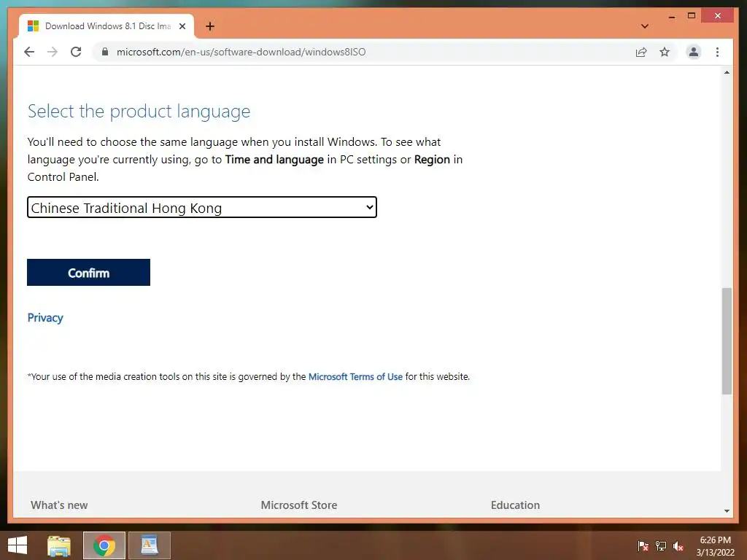Minimize the Chrome window
Screen dimensions: 747x560
pyautogui.click(x=672, y=16)
